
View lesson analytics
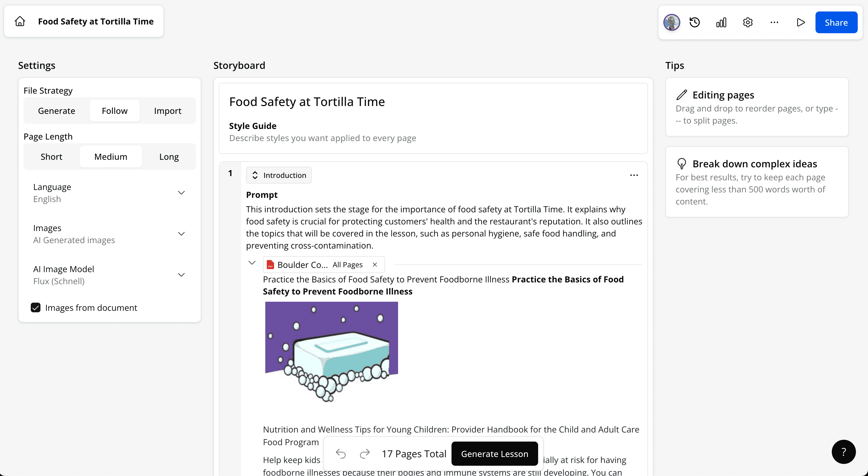pyautogui.click(x=721, y=22)
